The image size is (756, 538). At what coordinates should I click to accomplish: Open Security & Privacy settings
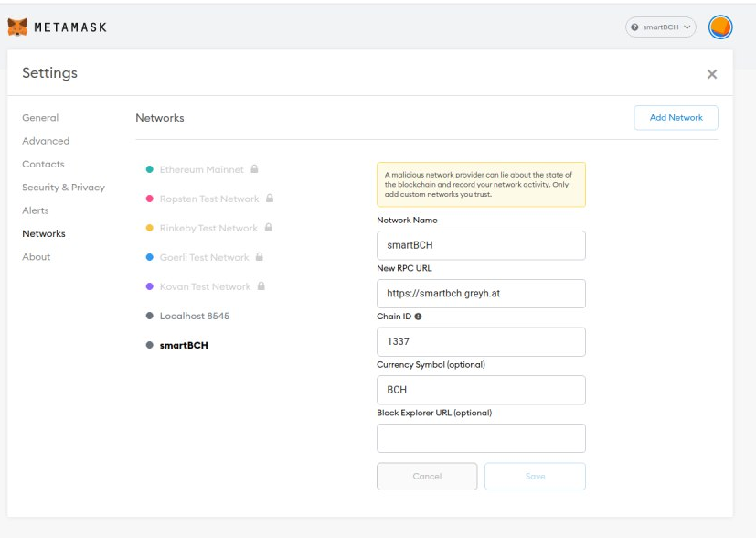[63, 188]
